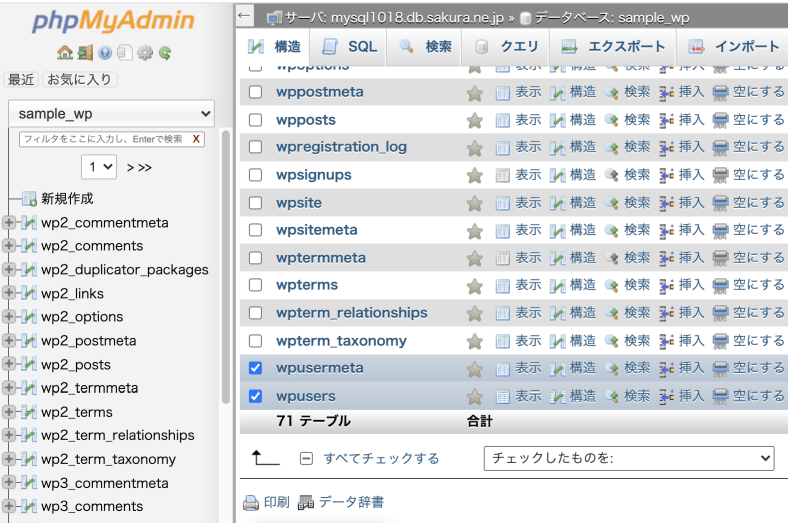788x523 pixels.
Task: Open sample_wp database dropdown
Action: (112, 114)
